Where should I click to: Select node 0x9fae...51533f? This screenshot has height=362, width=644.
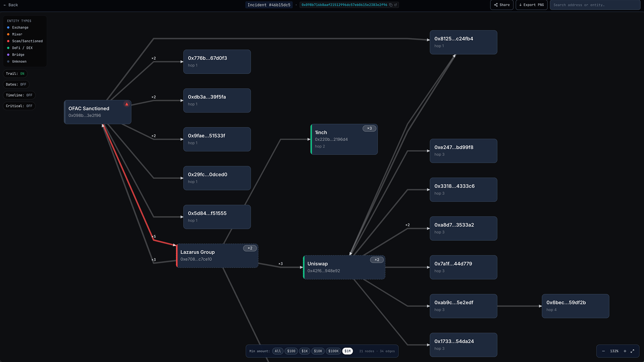(217, 139)
